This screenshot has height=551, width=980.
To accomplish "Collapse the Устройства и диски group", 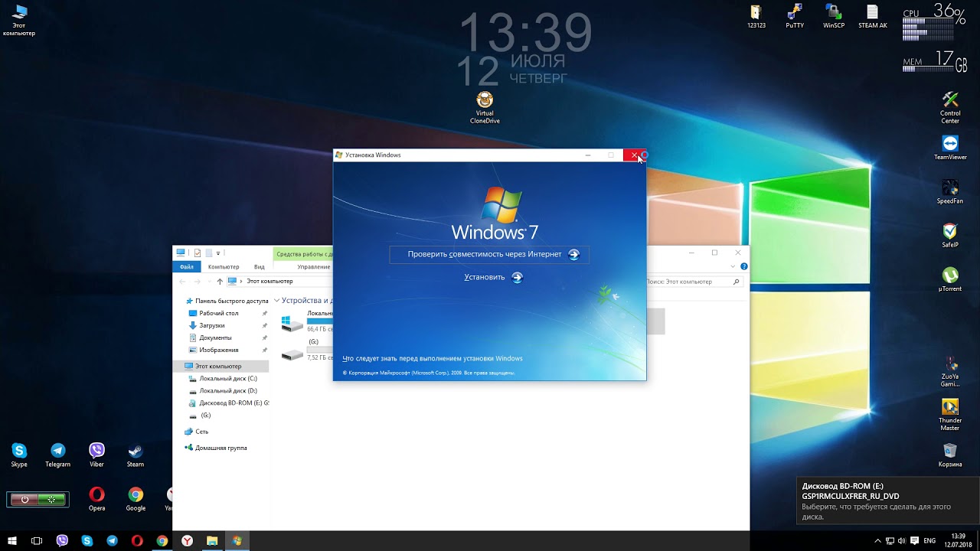I will pyautogui.click(x=276, y=301).
